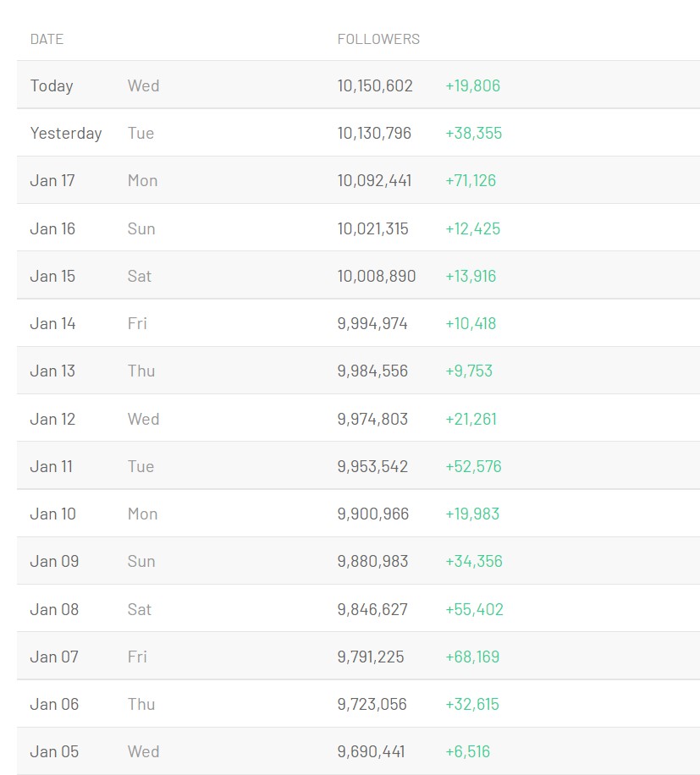Screen dimensions: 700x775
Task: Click the +52,576 gain on Jan 11
Action: click(x=474, y=466)
